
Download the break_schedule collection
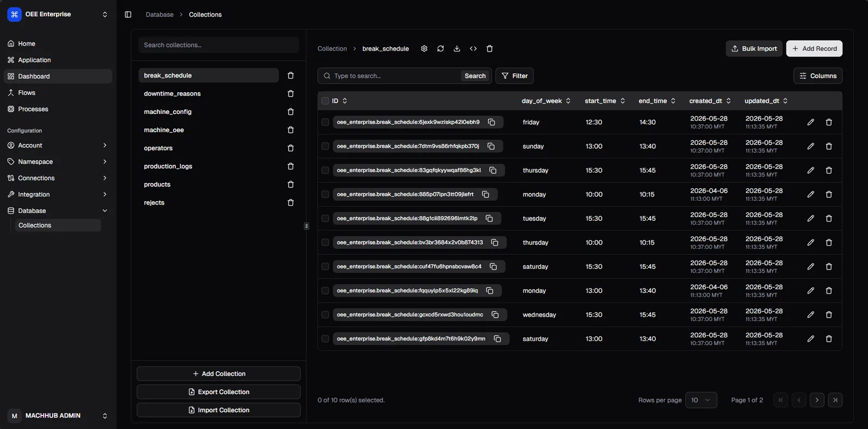[457, 49]
